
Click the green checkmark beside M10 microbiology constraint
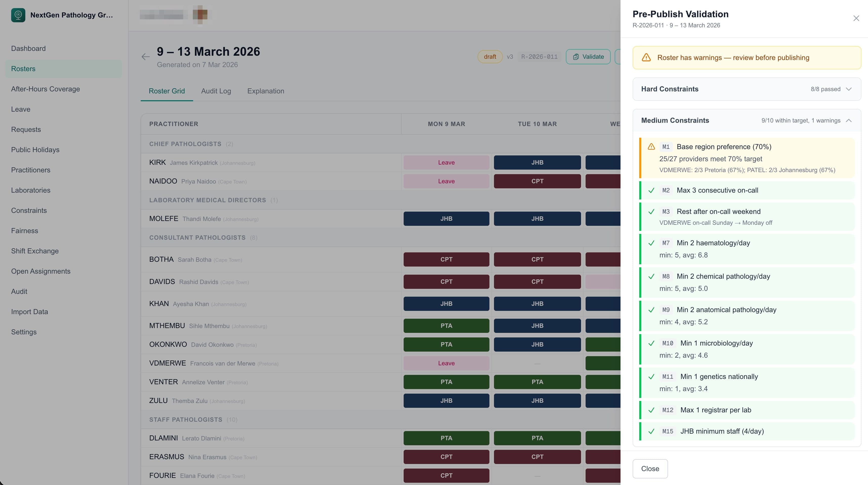[x=651, y=343]
